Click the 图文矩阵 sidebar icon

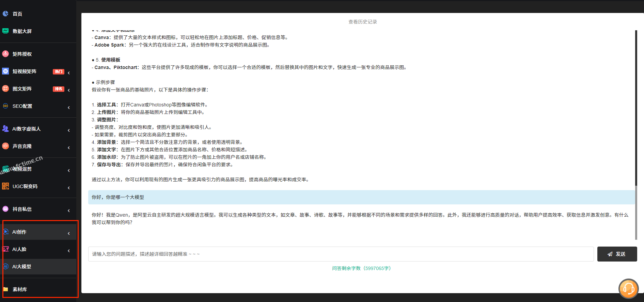click(x=5, y=88)
